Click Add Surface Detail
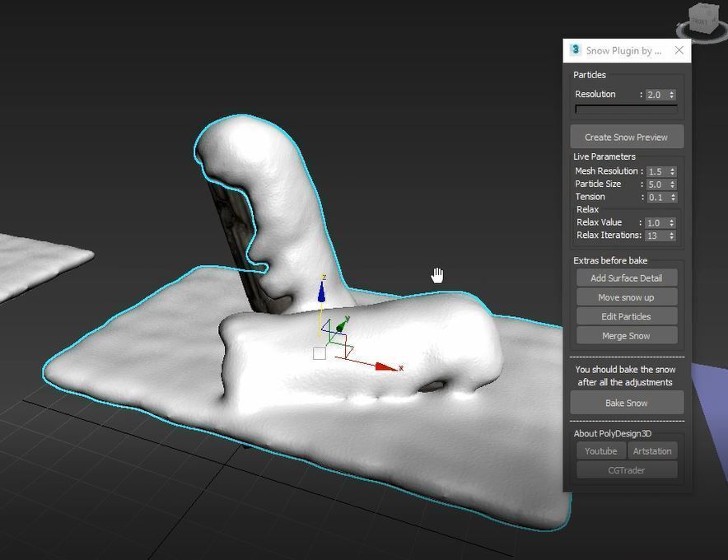The width and height of the screenshot is (728, 560). pyautogui.click(x=626, y=278)
